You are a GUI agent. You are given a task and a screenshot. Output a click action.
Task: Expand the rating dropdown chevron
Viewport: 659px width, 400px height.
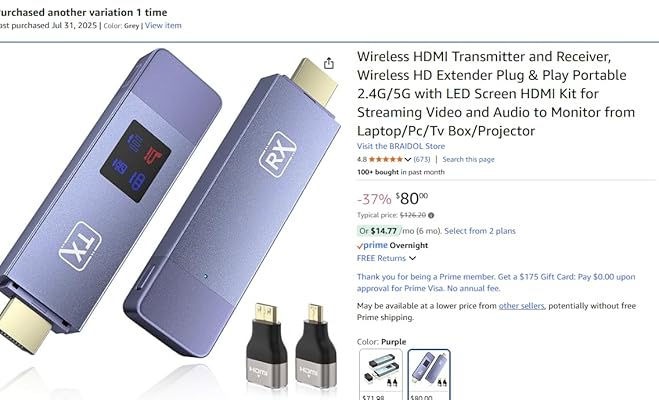point(408,160)
